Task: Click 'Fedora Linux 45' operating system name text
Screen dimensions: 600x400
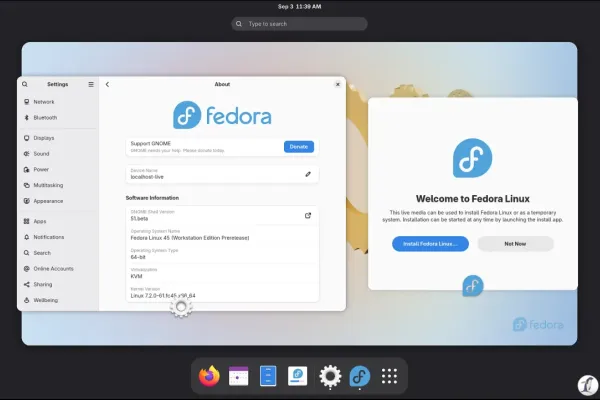Action: [x=190, y=238]
